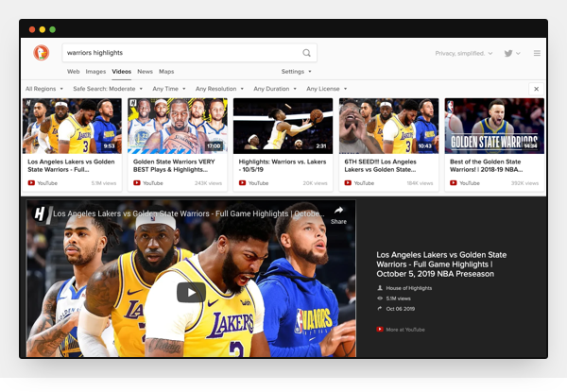The height and width of the screenshot is (392, 567).
Task: Click the '5.1M views' text in details panel
Action: pyautogui.click(x=398, y=298)
